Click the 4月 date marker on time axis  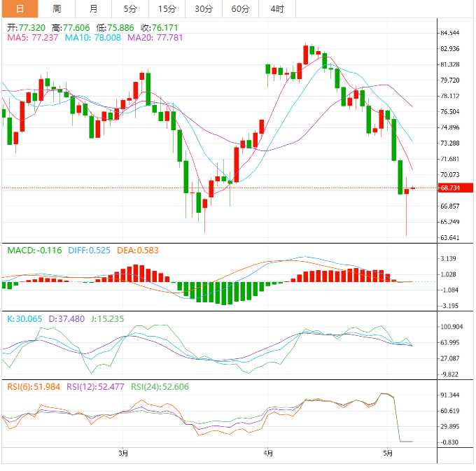click(266, 453)
